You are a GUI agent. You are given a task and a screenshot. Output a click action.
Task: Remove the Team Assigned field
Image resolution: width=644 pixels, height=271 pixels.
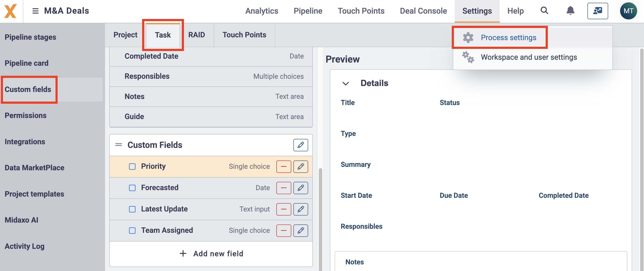coord(284,230)
